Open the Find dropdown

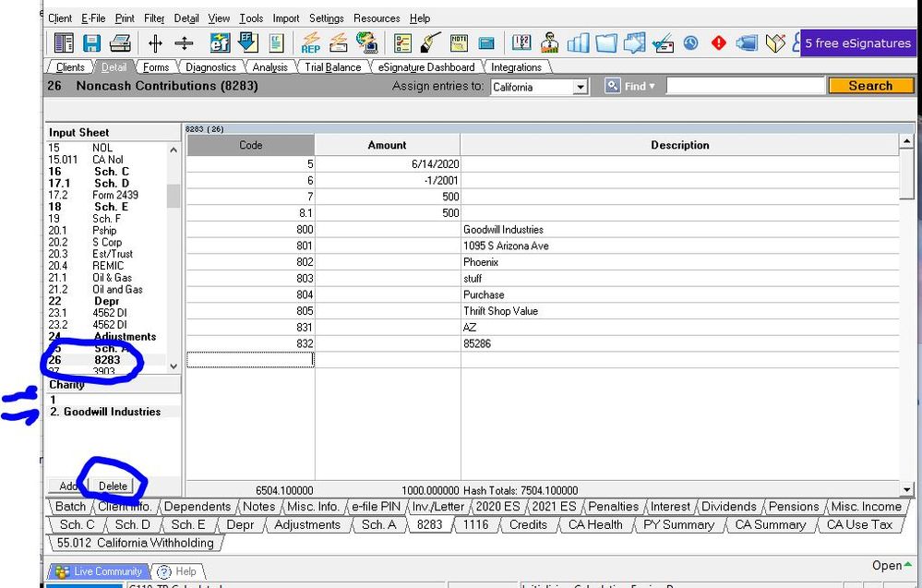point(630,86)
